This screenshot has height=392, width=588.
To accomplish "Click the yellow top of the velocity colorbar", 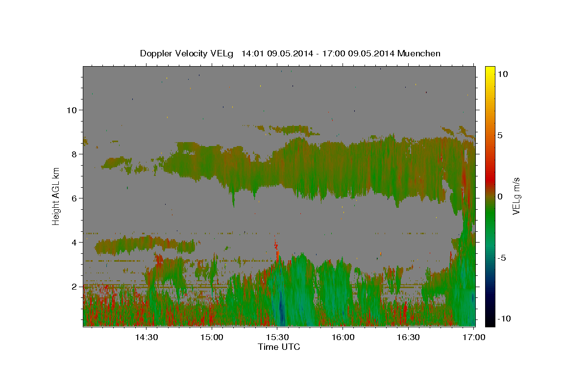I will tap(490, 71).
